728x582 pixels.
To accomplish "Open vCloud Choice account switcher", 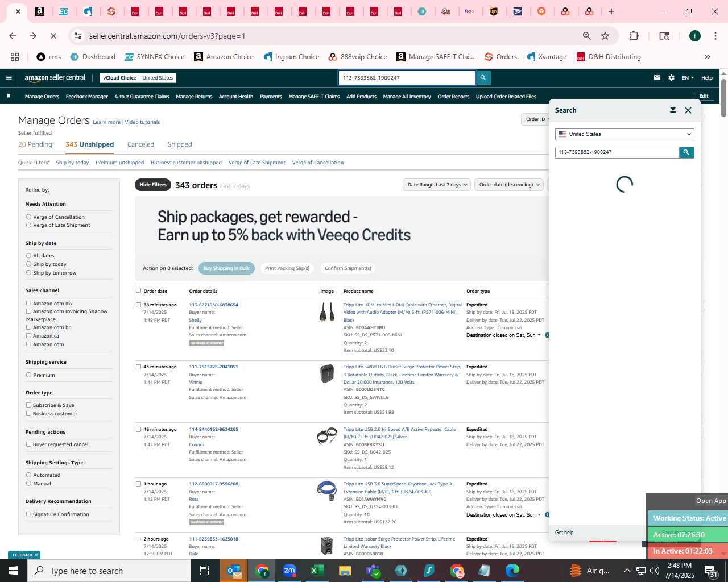I will 138,78.
